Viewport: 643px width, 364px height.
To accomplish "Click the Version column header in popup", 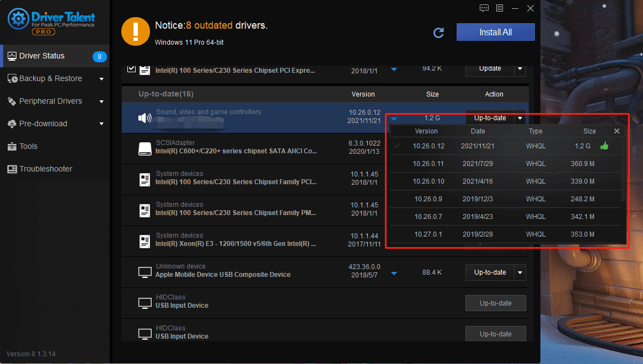I will (426, 131).
